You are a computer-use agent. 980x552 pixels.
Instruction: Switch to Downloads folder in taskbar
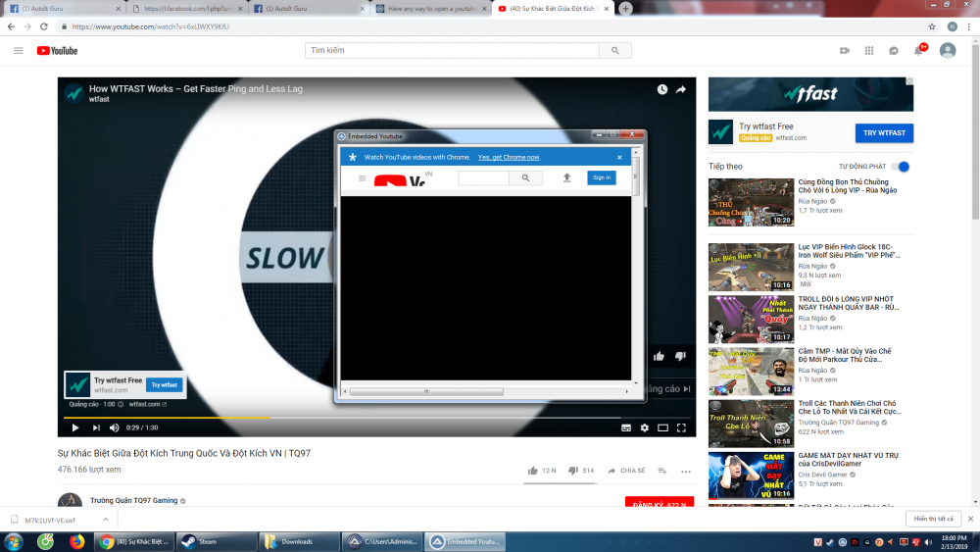coord(299,542)
